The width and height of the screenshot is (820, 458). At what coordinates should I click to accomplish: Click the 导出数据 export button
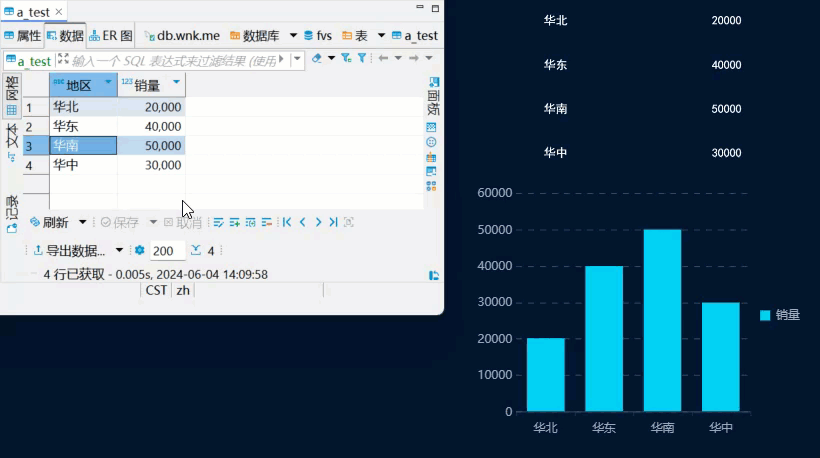69,250
